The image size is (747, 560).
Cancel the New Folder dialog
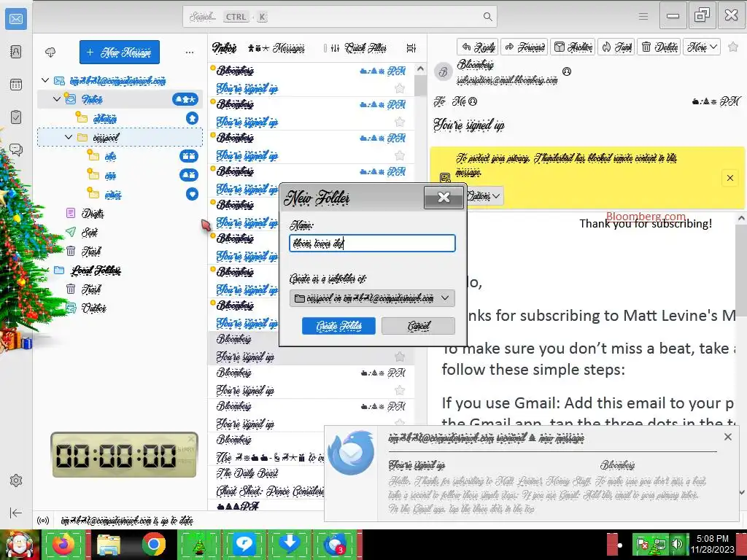(418, 326)
